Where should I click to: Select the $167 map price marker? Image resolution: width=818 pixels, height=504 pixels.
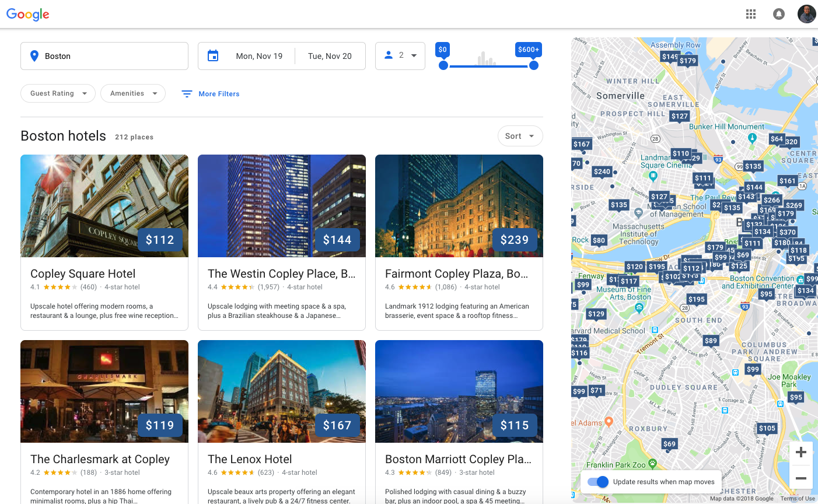click(x=582, y=144)
